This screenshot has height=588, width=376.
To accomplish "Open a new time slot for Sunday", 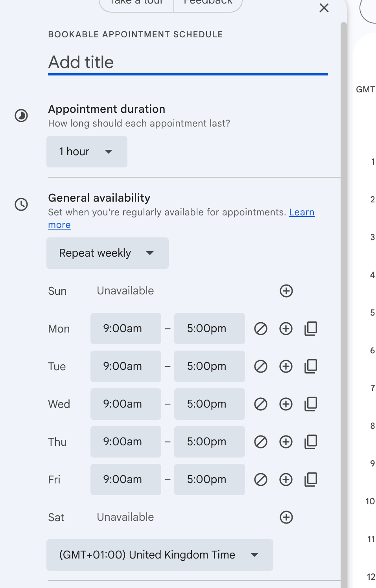I will coord(286,291).
